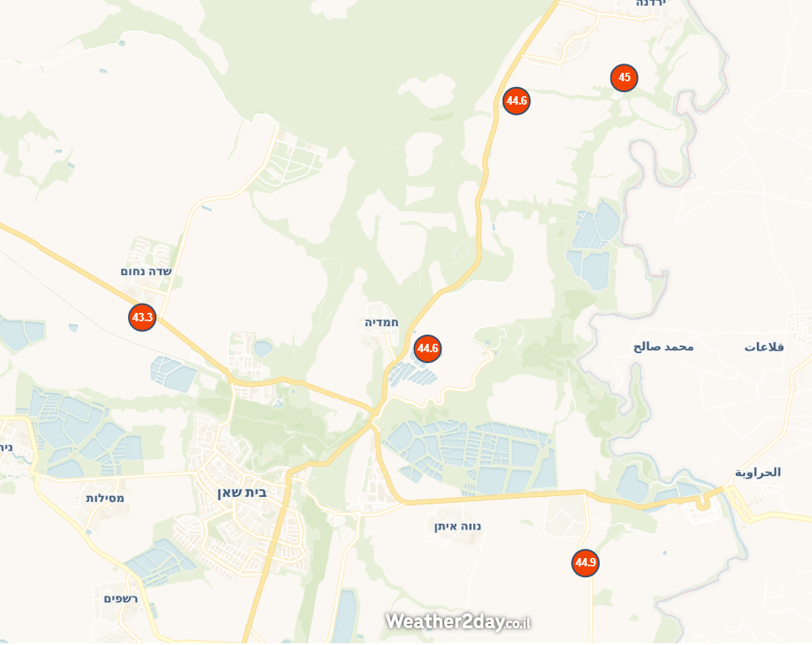Select the 44.6 marker near the 45 marker
The image size is (812, 645).
pos(516,100)
